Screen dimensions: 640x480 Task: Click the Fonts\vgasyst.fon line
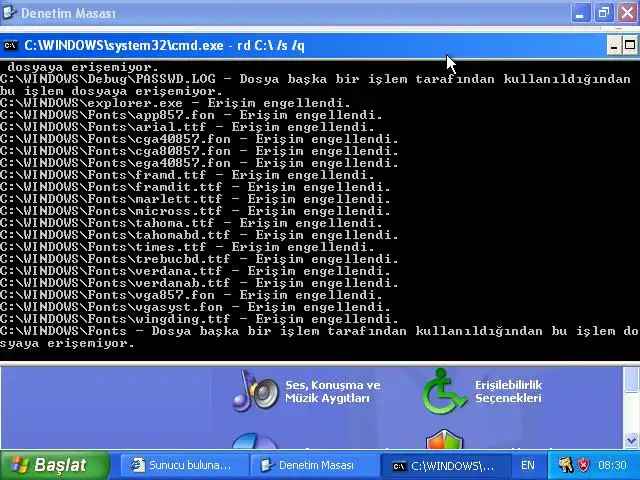(x=195, y=307)
